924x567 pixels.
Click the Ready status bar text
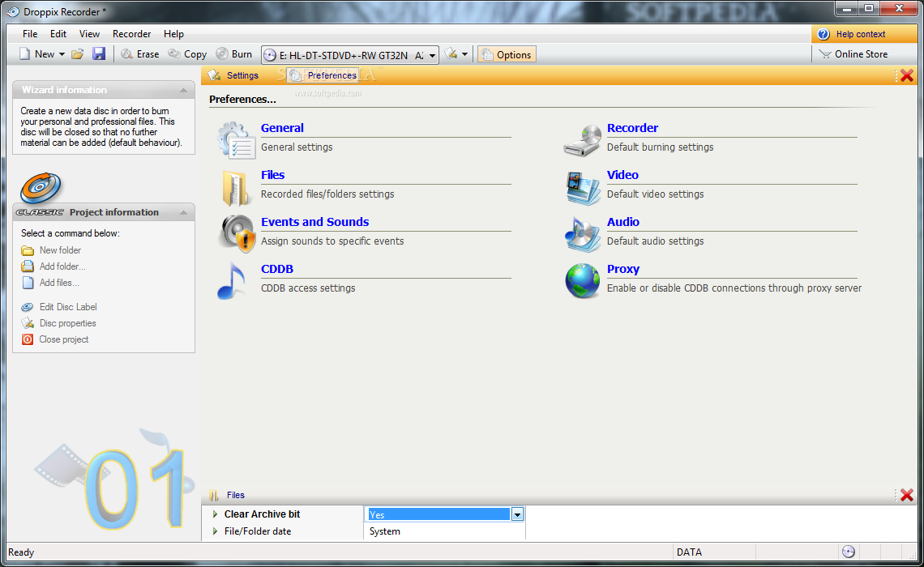tap(21, 552)
